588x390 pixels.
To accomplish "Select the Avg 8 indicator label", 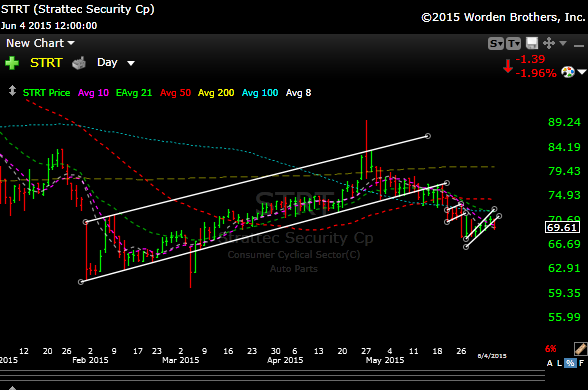I will tap(298, 93).
